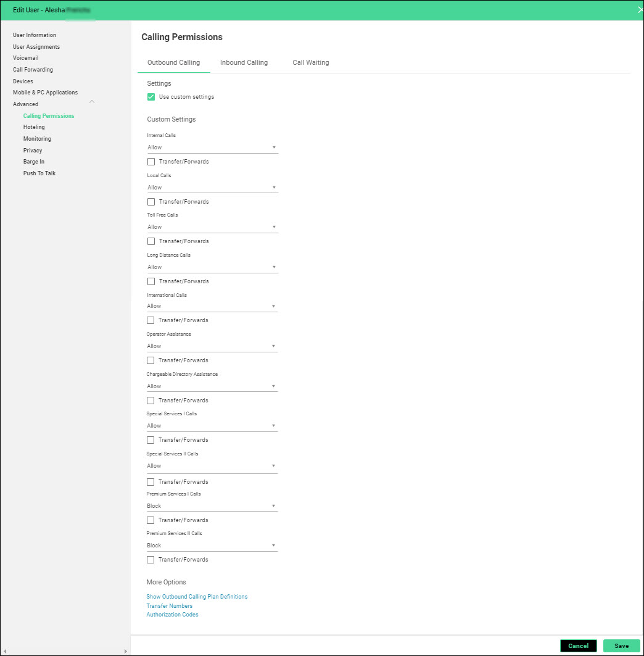644x656 pixels.
Task: Open the Local Calls dropdown
Action: [x=212, y=188]
